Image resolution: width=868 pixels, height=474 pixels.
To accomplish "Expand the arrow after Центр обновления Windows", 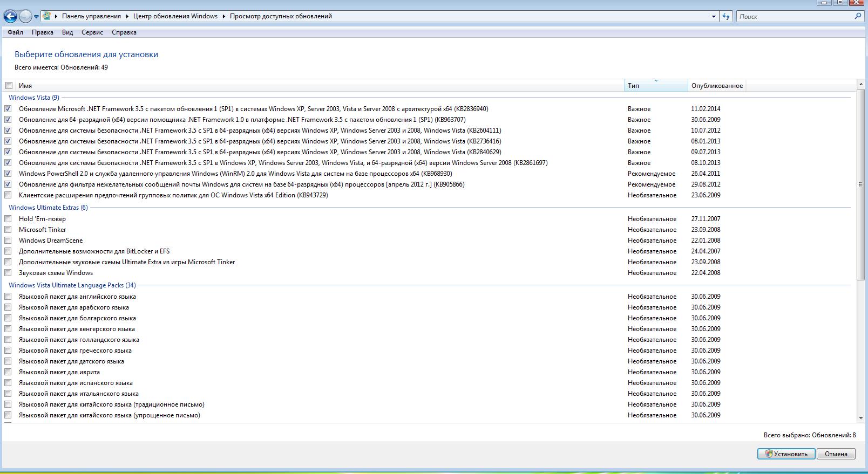I will tap(224, 16).
